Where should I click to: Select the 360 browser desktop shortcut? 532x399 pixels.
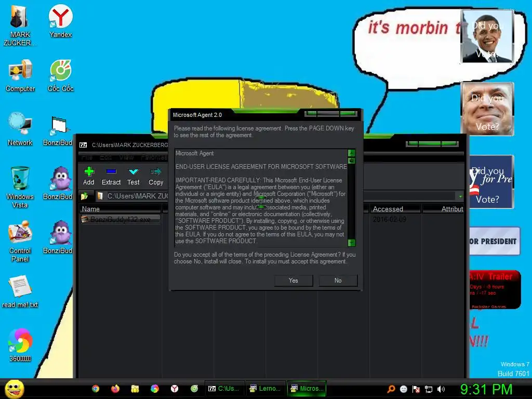(x=20, y=345)
